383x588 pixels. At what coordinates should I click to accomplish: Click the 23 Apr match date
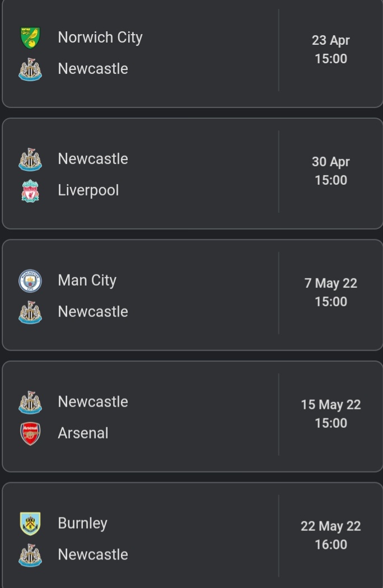330,40
